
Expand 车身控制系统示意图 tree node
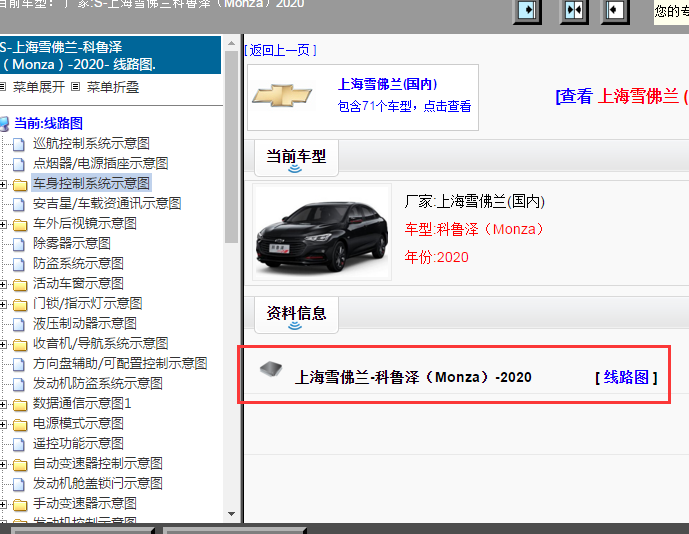pyautogui.click(x=3, y=185)
